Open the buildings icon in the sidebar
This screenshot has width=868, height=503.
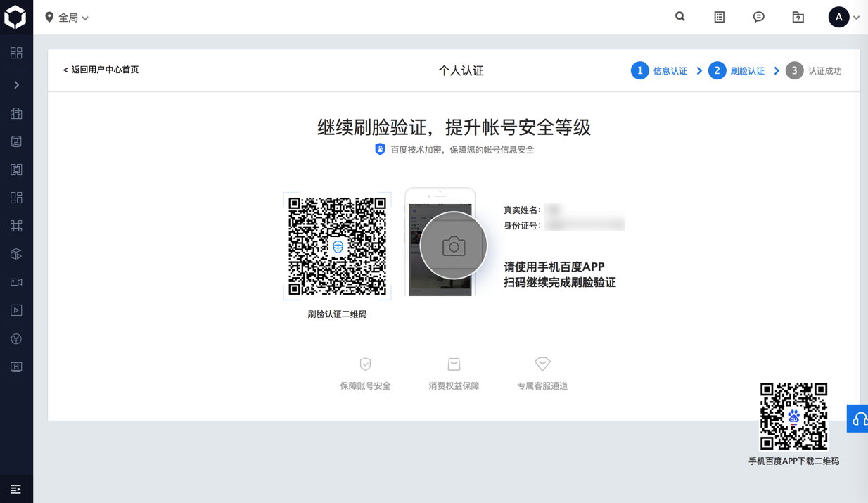[x=16, y=113]
